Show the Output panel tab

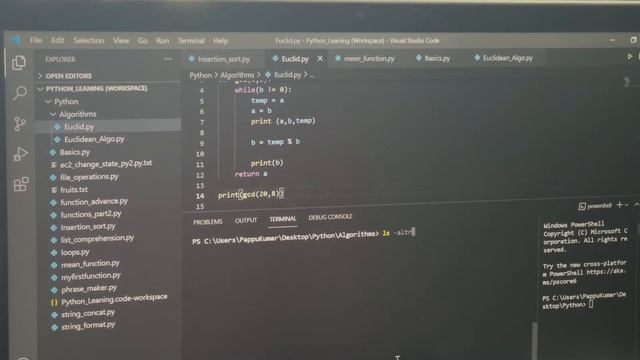pos(246,220)
